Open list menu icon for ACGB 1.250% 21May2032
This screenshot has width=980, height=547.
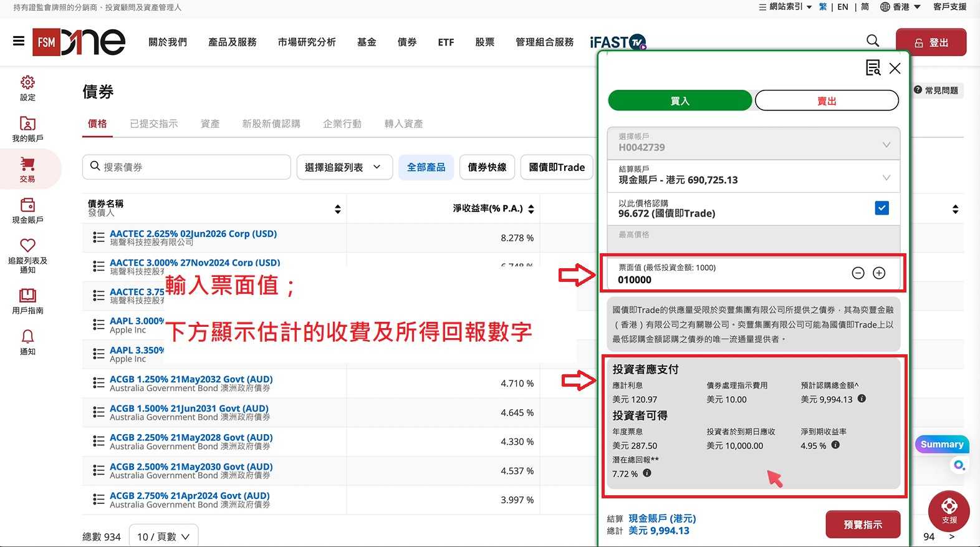[x=98, y=382]
